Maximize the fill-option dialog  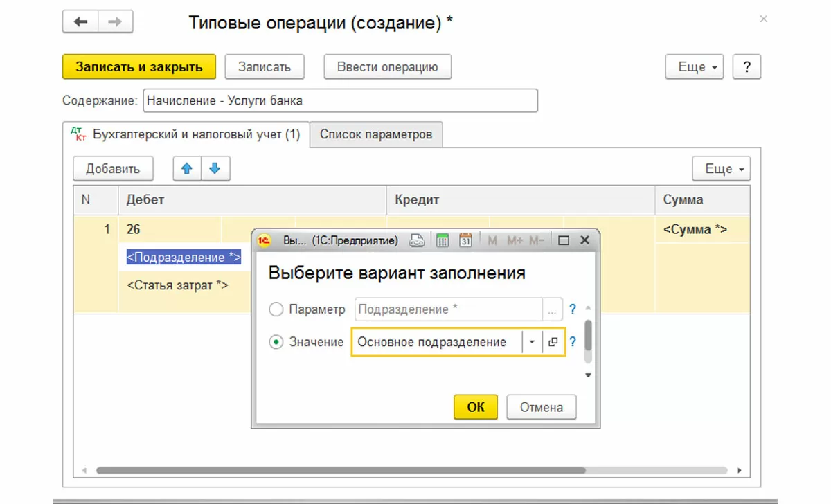pyautogui.click(x=564, y=241)
